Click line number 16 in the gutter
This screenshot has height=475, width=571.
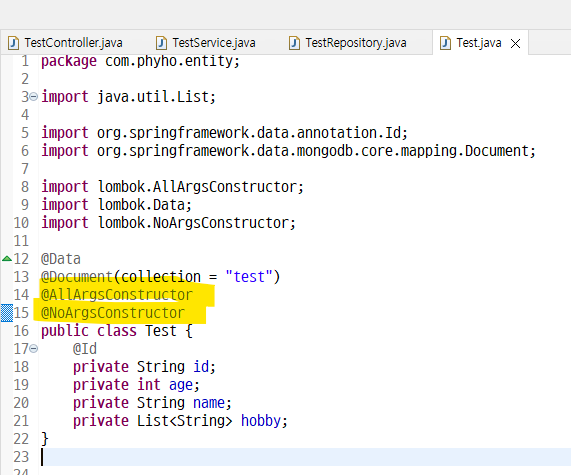click(x=21, y=331)
